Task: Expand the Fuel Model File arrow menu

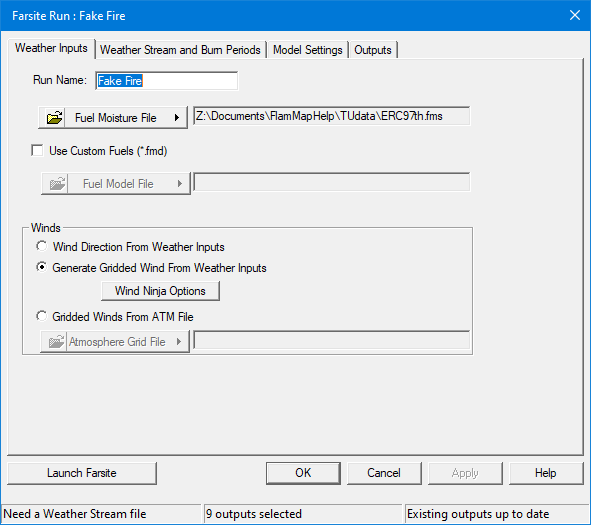Action: (x=180, y=184)
